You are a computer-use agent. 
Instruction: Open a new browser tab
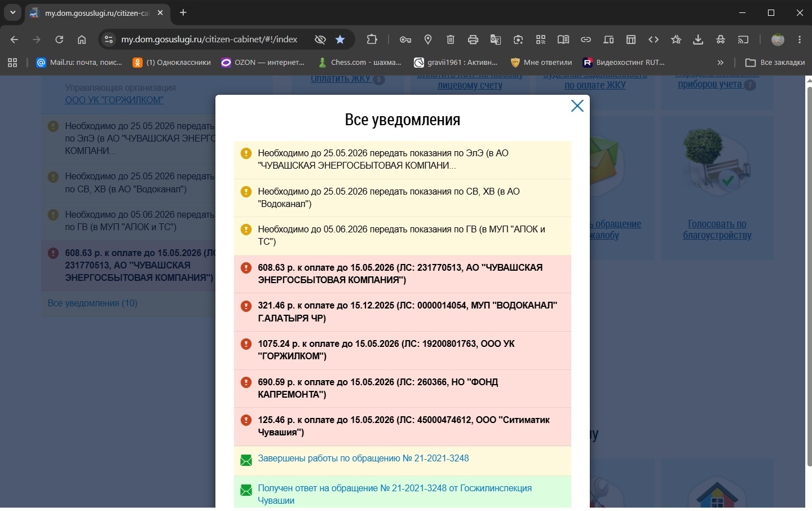click(x=183, y=12)
